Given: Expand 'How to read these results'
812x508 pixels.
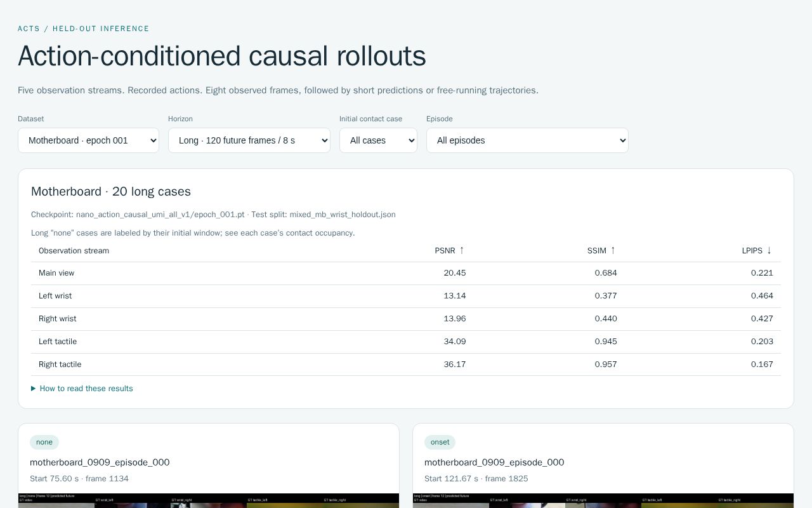Looking at the screenshot, I should pyautogui.click(x=82, y=389).
